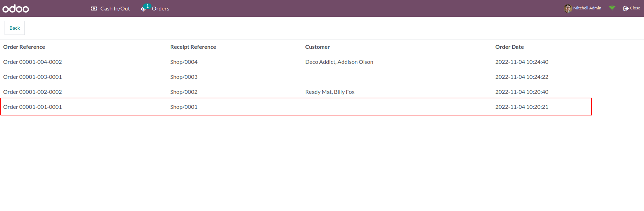Click Mitchell Admin avatar picture

coord(568,8)
